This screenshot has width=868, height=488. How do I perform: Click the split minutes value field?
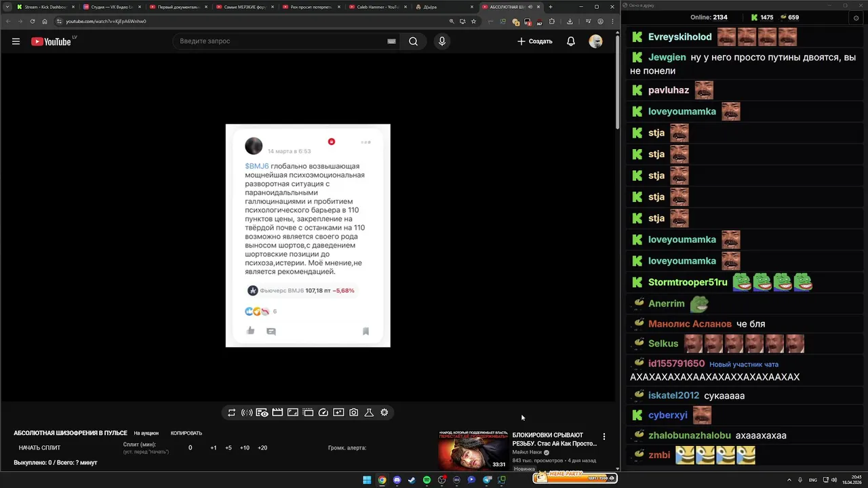coord(190,447)
